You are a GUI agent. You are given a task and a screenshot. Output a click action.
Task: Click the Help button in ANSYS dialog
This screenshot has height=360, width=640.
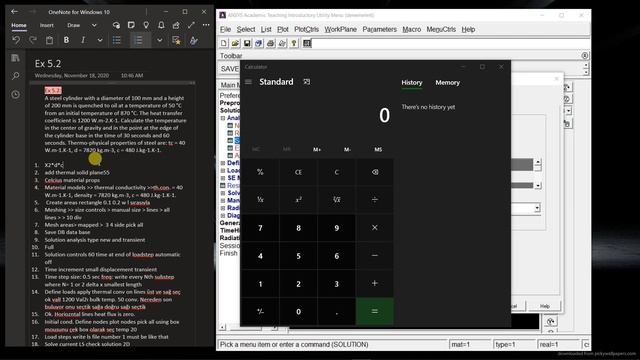point(544,306)
